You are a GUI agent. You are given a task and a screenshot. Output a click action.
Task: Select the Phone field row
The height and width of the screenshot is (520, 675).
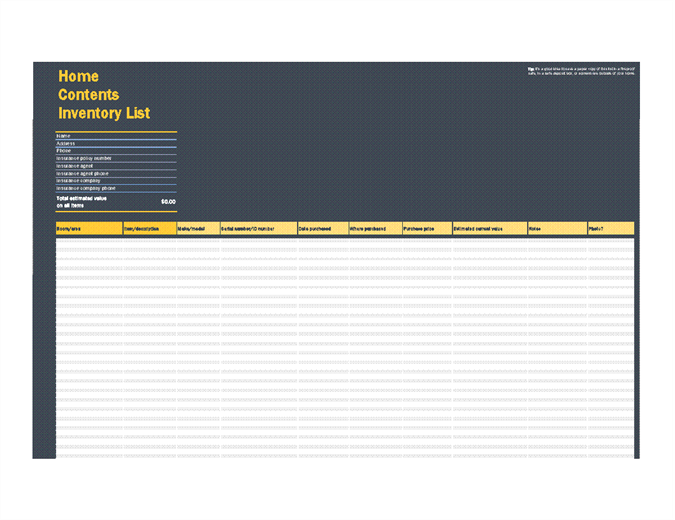(116, 151)
